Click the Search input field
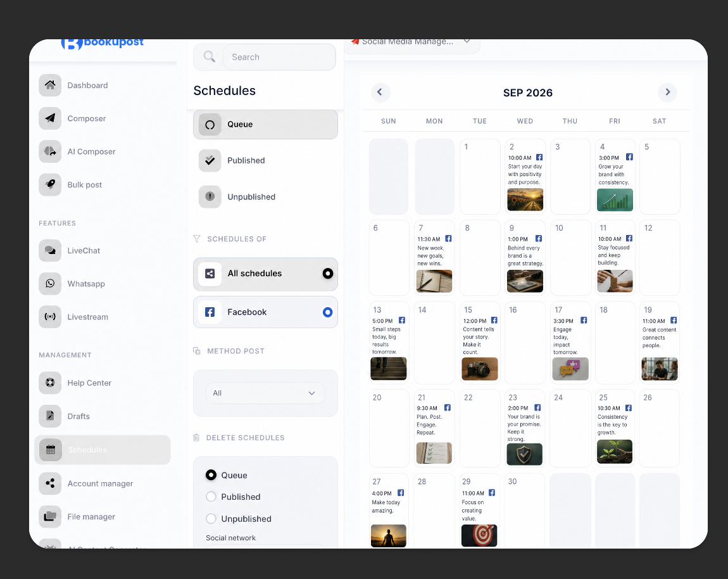The width and height of the screenshot is (728, 579). (279, 57)
